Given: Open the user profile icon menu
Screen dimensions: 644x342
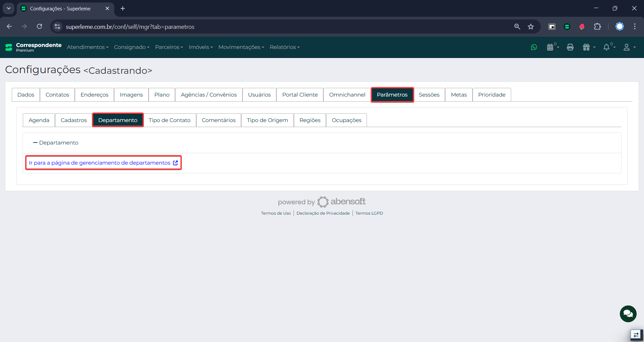Looking at the screenshot, I should (x=629, y=47).
